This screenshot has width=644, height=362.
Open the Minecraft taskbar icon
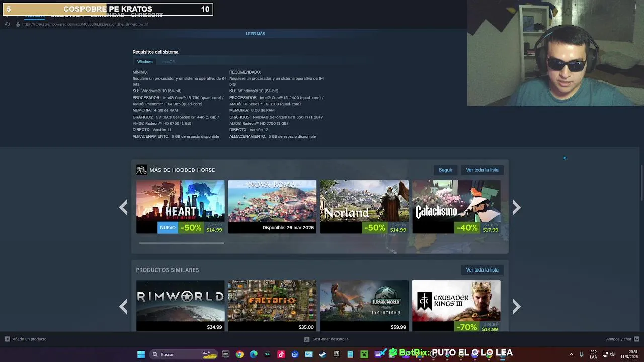[364, 354]
